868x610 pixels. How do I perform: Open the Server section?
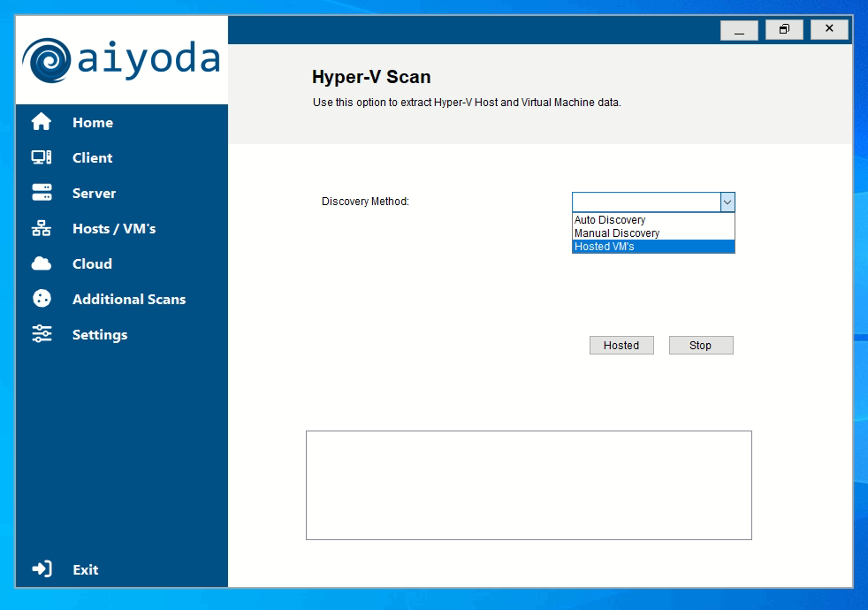tap(94, 194)
